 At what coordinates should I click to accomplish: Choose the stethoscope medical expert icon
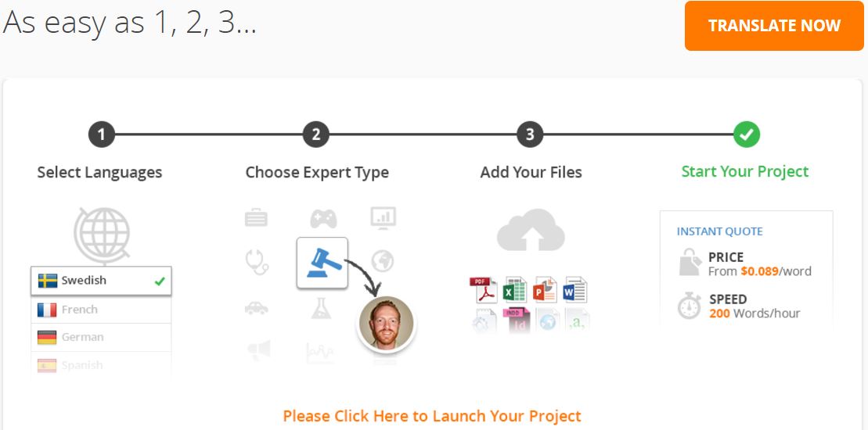[257, 261]
